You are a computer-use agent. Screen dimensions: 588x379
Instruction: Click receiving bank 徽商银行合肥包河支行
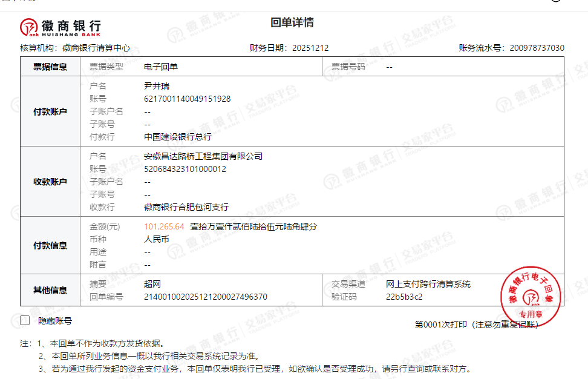(x=186, y=207)
